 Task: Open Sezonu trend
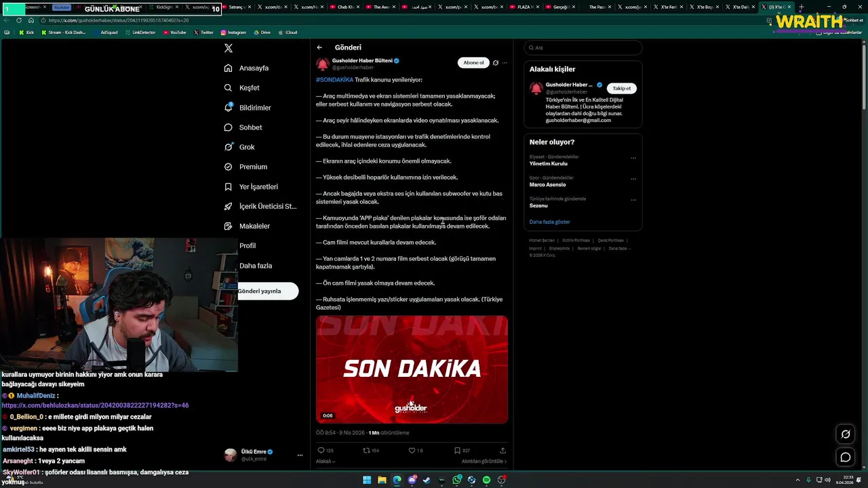(x=538, y=205)
